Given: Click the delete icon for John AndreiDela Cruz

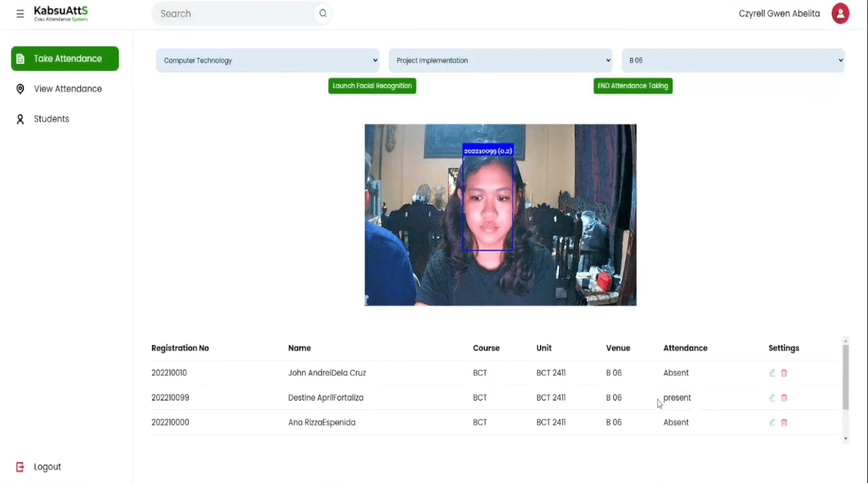Looking at the screenshot, I should tap(783, 372).
